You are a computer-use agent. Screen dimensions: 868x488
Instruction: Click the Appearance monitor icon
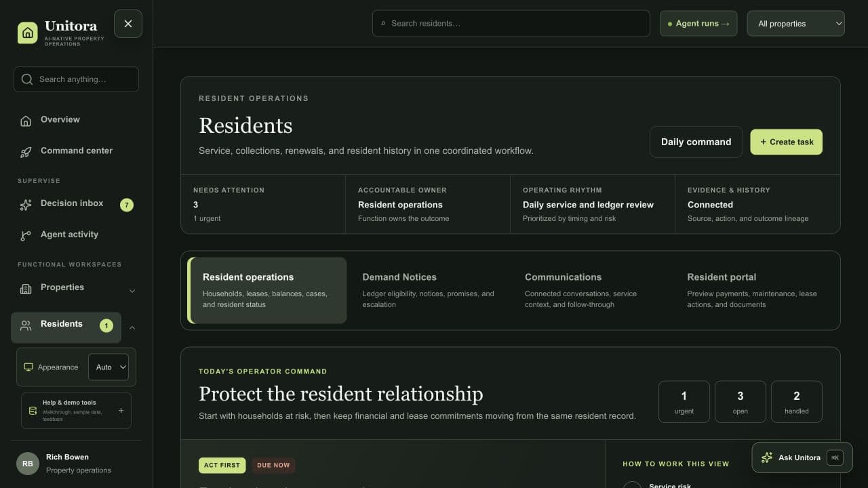pyautogui.click(x=28, y=367)
